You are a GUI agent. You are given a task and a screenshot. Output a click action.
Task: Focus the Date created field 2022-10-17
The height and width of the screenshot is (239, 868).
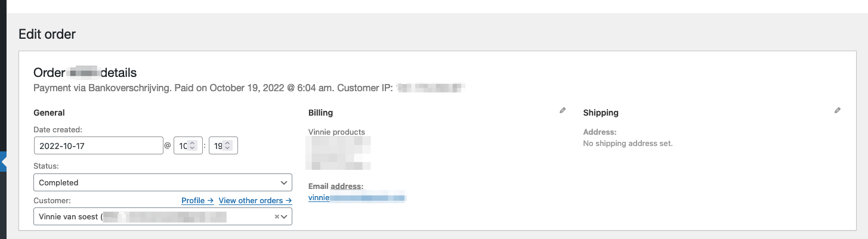coord(98,146)
